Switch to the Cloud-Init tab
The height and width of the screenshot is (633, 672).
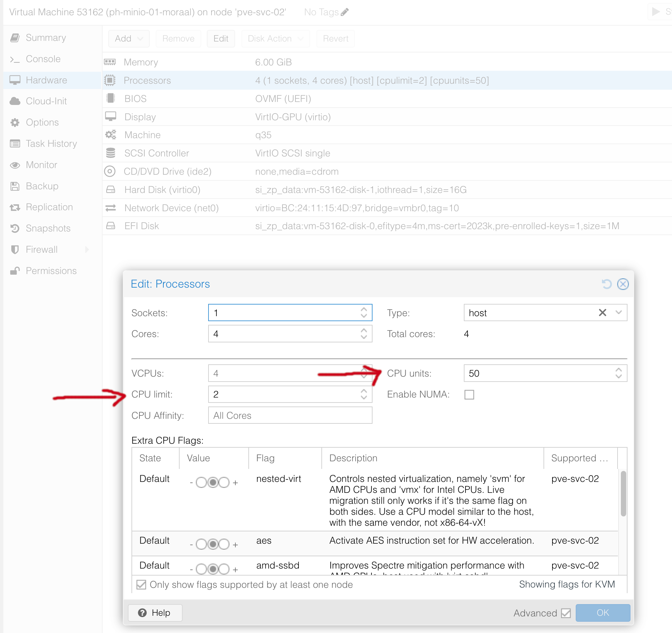(x=46, y=101)
